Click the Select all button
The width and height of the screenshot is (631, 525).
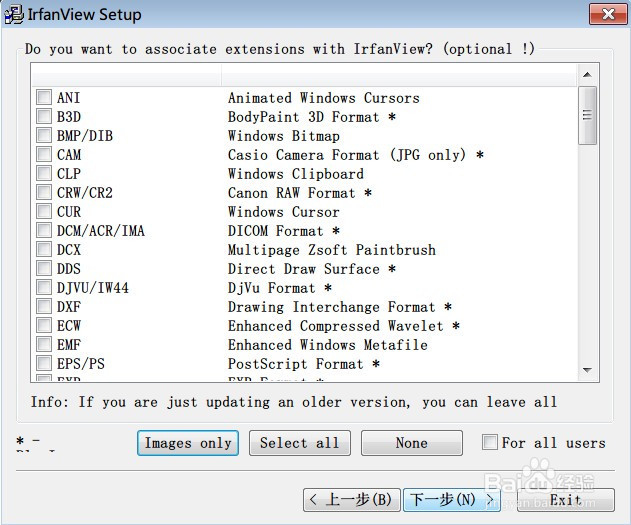click(300, 443)
